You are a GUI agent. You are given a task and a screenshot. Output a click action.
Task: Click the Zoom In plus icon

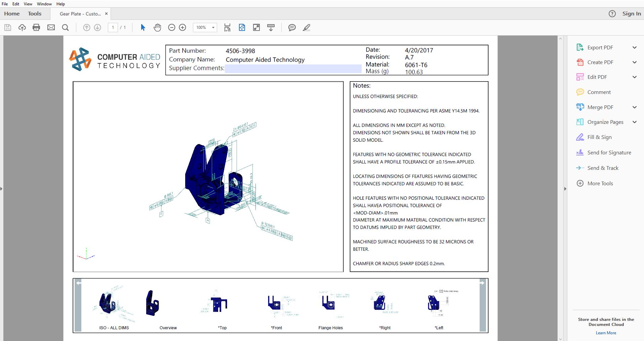[183, 28]
